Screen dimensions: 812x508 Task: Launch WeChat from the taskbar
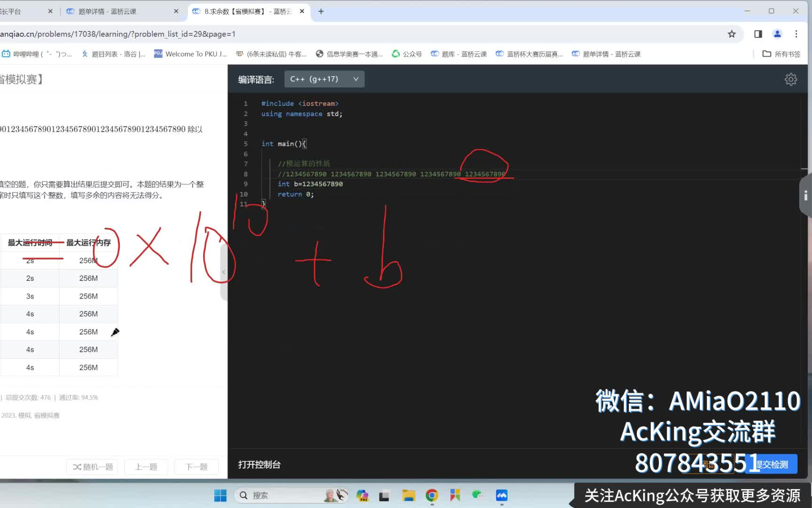tap(478, 495)
